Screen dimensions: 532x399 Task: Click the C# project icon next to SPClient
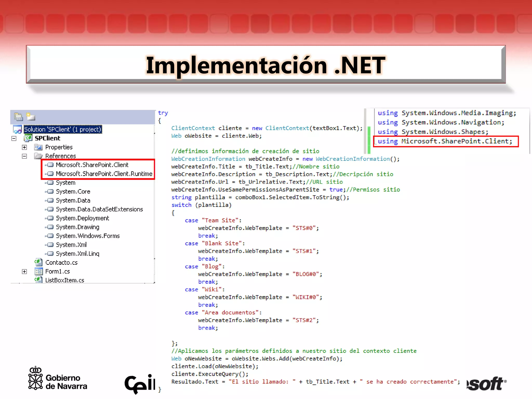[28, 138]
